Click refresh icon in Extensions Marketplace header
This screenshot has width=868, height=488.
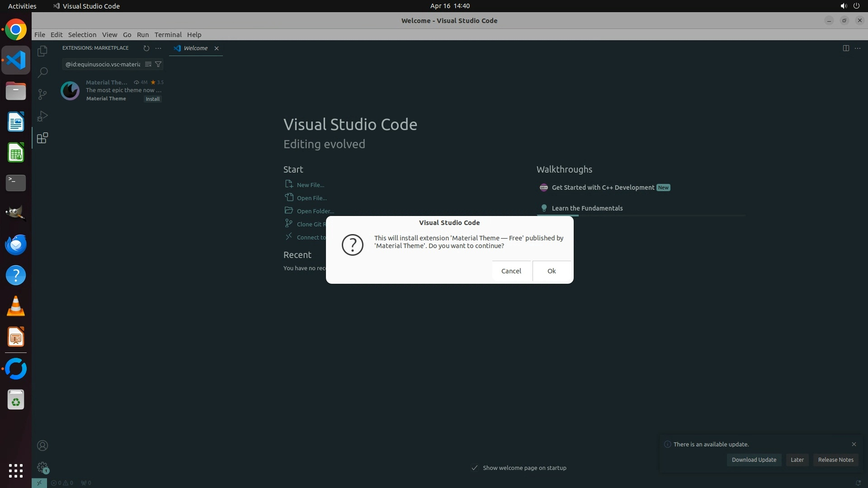[146, 48]
